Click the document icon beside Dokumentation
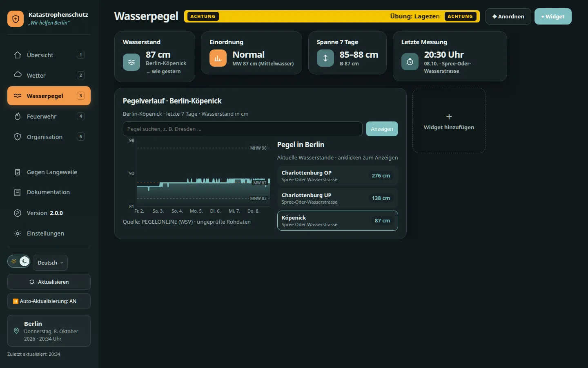588x368 pixels. pyautogui.click(x=18, y=192)
